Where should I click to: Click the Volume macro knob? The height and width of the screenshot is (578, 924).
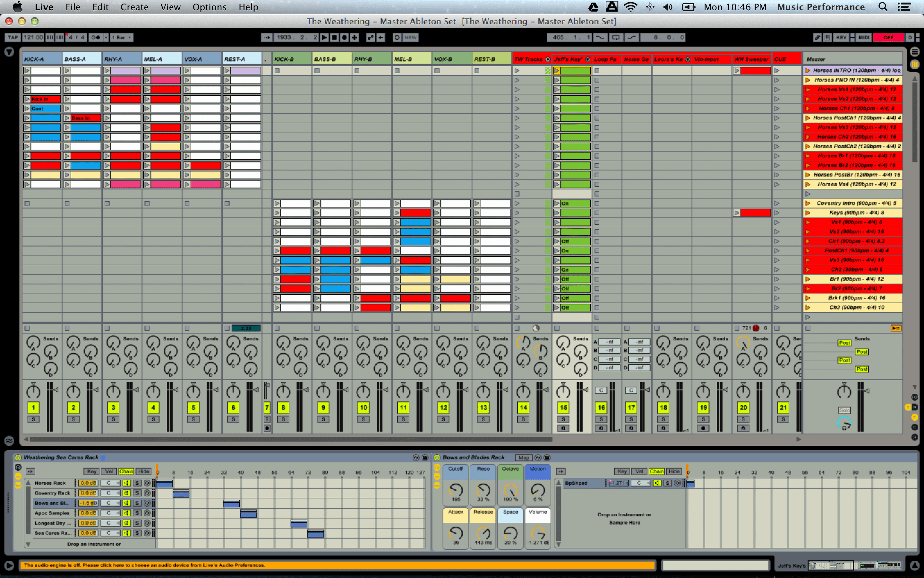coord(538,533)
